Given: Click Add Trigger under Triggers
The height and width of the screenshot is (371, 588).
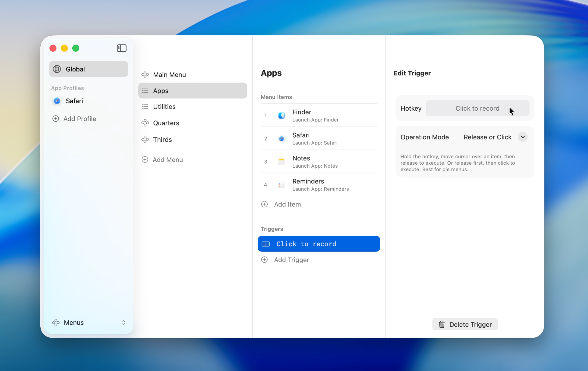Looking at the screenshot, I should [291, 260].
